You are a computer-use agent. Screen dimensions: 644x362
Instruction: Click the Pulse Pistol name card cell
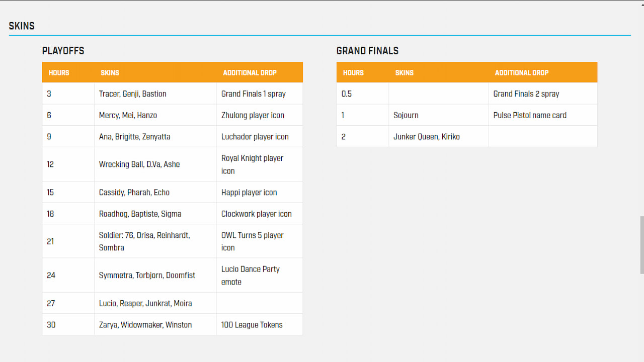[x=530, y=115]
